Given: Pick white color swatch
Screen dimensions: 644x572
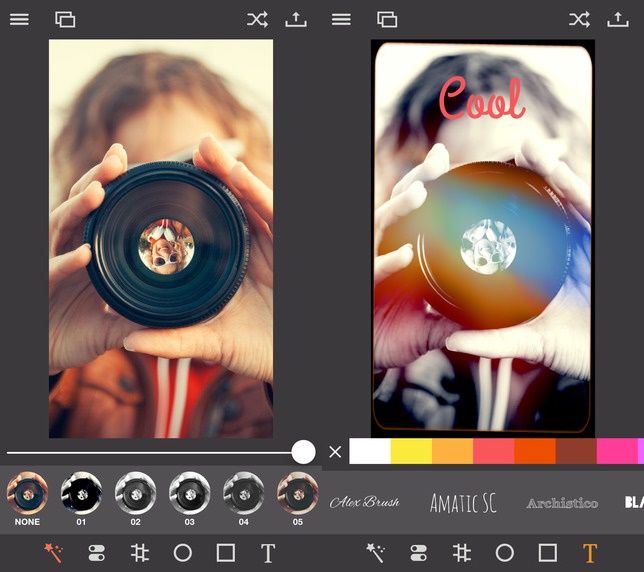Looking at the screenshot, I should (x=370, y=451).
